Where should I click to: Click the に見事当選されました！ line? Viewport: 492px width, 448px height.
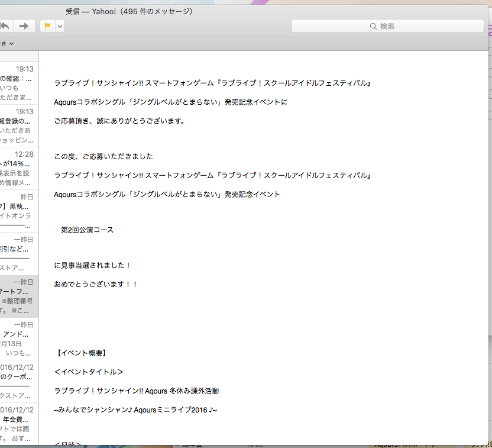click(x=93, y=265)
